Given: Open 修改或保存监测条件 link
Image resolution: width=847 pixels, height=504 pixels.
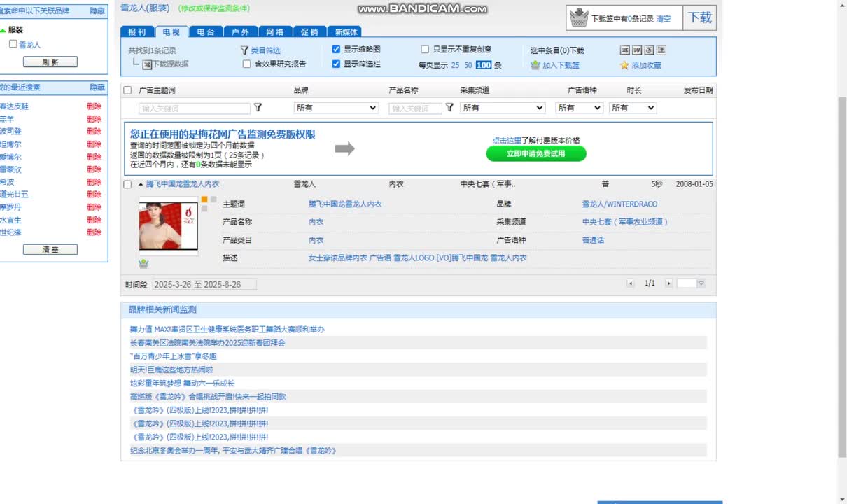Looking at the screenshot, I should pos(214,8).
